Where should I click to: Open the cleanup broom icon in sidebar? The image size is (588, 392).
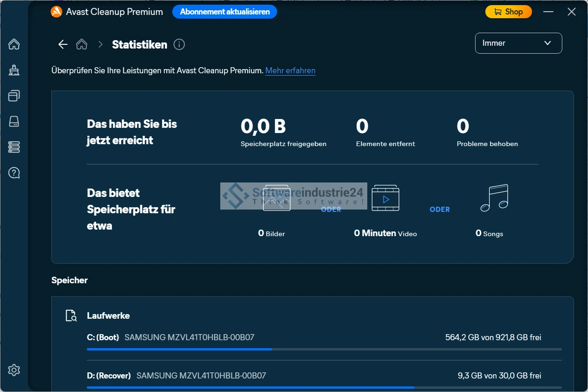pos(14,70)
